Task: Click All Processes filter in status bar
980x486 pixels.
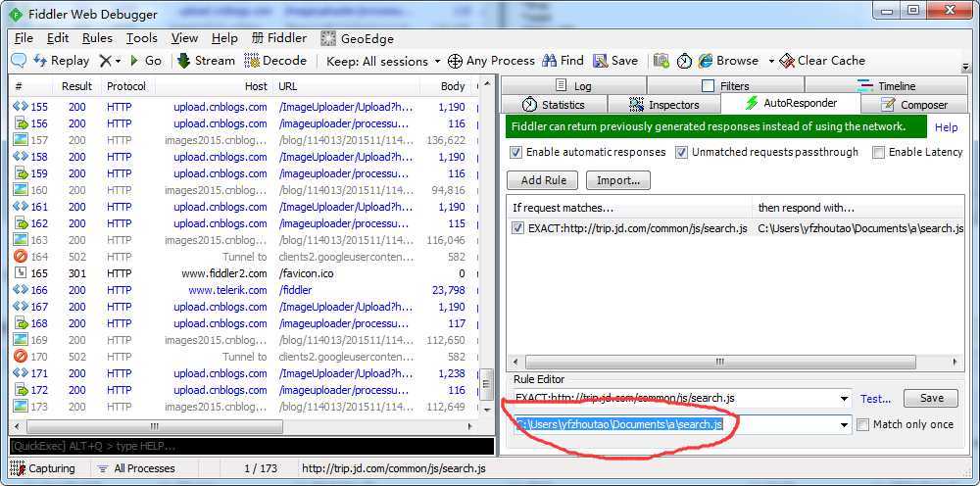Action: coord(136,468)
